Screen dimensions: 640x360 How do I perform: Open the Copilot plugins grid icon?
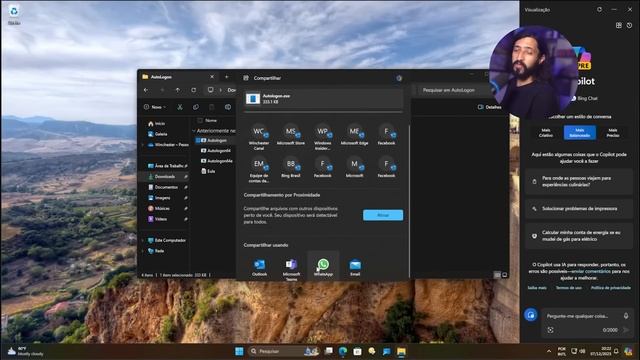click(x=619, y=25)
